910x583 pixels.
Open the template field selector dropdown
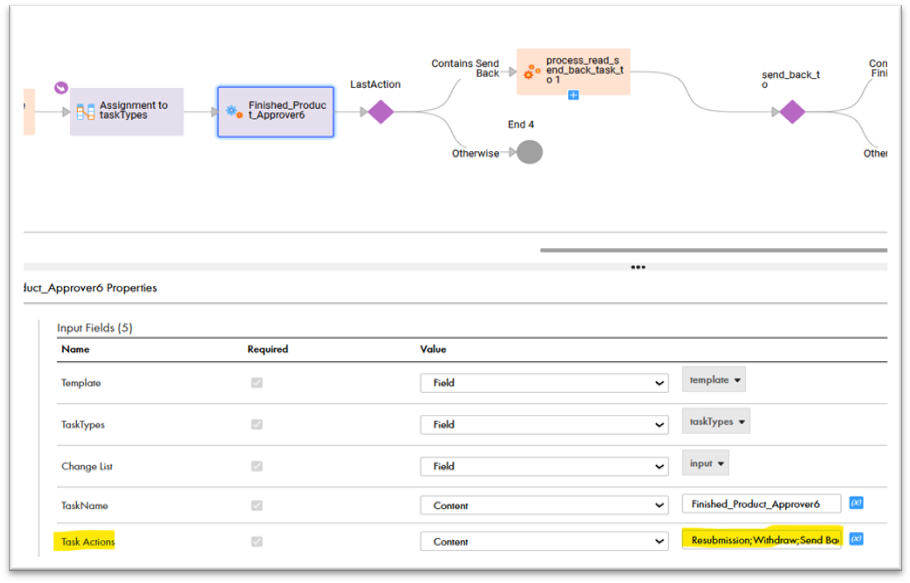tap(714, 380)
